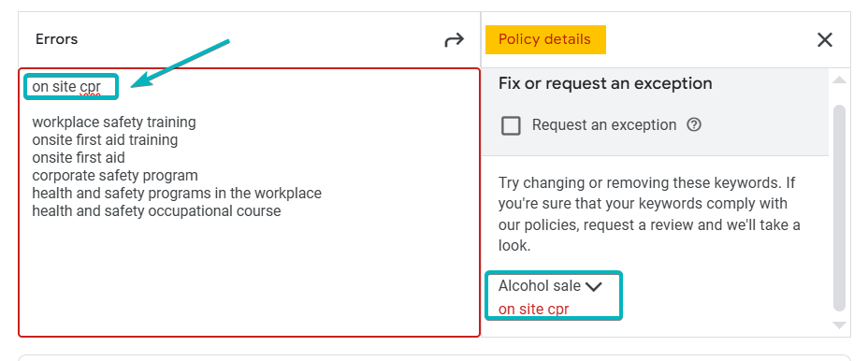
Task: Click the Policy details heading
Action: [545, 40]
